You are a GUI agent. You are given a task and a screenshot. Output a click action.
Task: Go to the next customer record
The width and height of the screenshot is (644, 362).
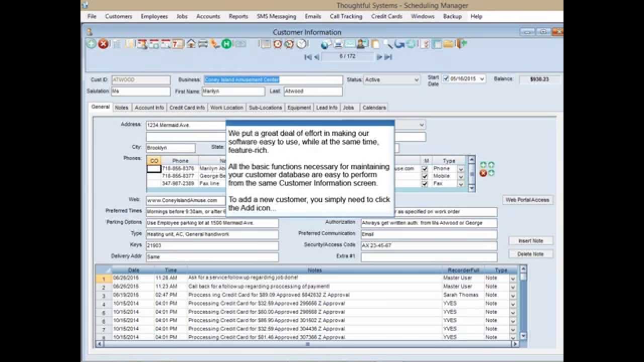pos(380,57)
